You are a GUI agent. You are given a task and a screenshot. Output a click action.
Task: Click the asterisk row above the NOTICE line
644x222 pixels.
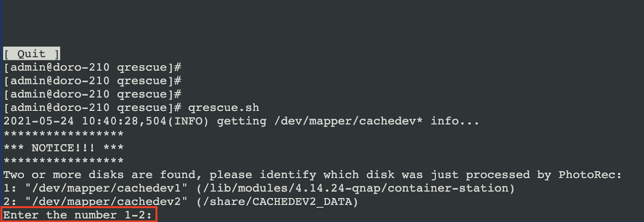pos(64,134)
